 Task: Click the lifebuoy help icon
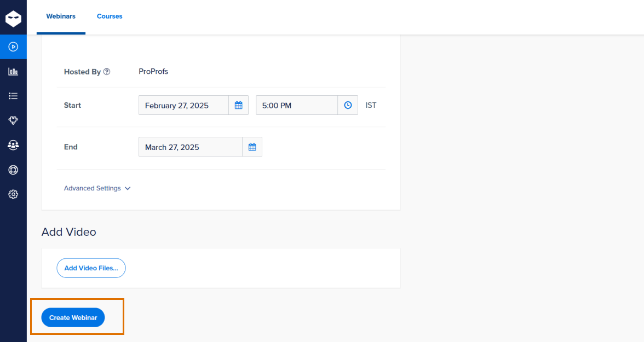click(13, 170)
